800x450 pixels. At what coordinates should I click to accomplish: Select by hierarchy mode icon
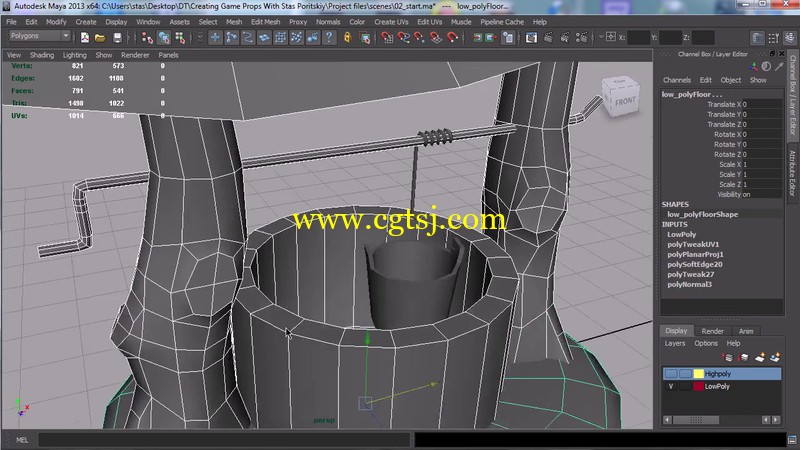tap(147, 38)
